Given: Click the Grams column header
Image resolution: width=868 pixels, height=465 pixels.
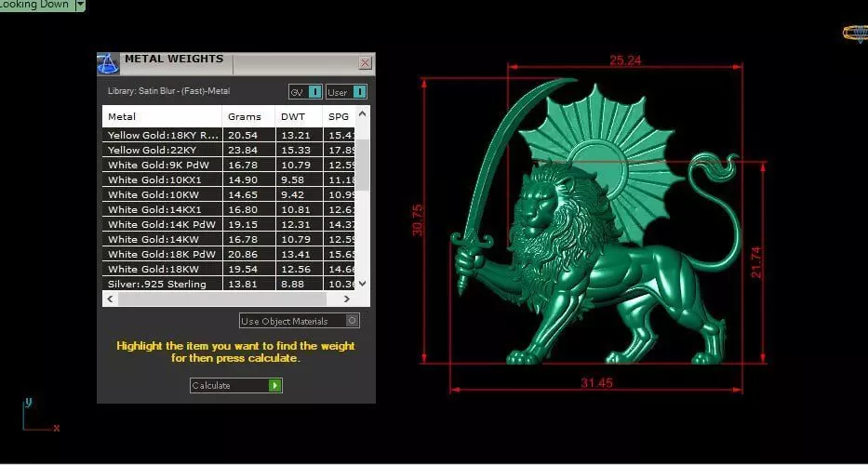Looking at the screenshot, I should tap(248, 116).
